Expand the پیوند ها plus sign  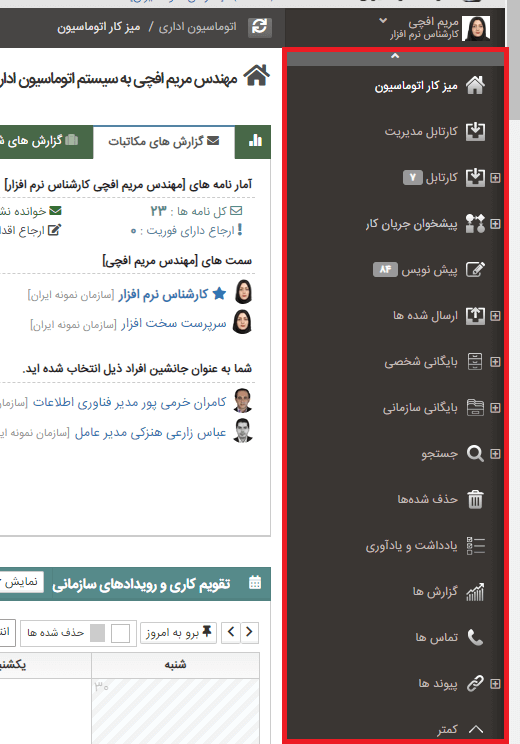(495, 684)
